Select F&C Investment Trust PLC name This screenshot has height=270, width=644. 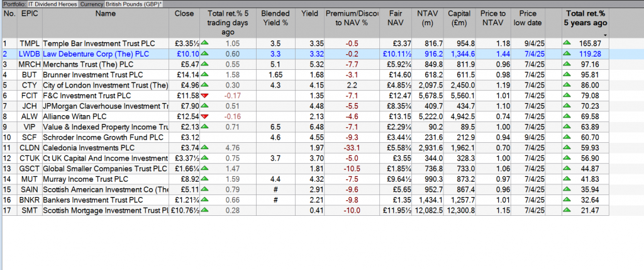coord(87,96)
